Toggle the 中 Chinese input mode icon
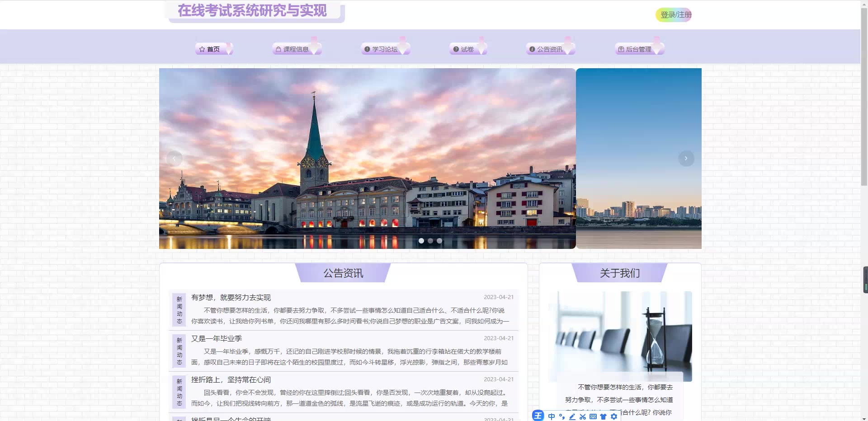This screenshot has height=421, width=868. [x=552, y=416]
